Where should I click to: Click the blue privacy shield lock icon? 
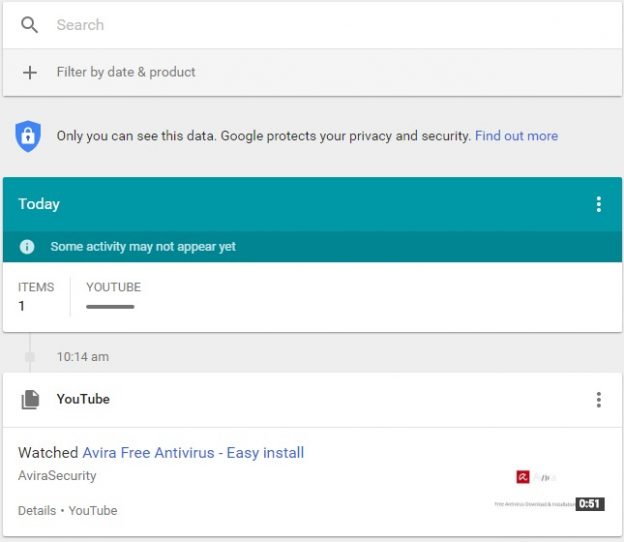coord(28,136)
